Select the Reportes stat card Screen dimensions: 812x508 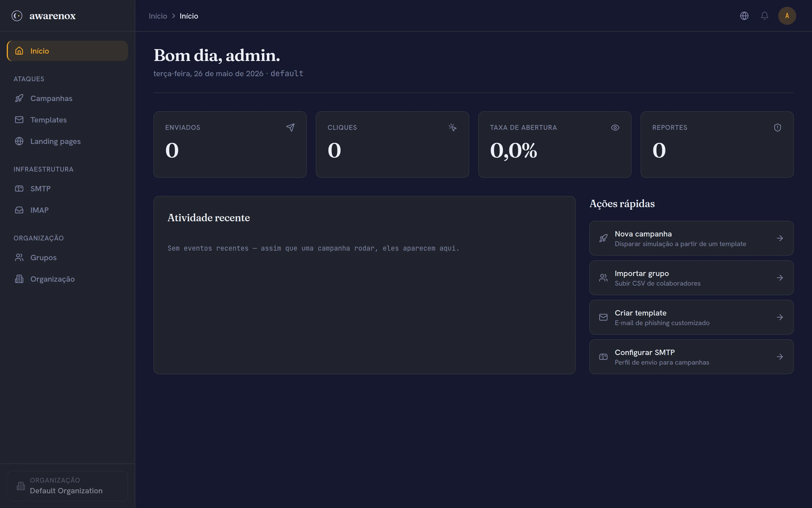tap(717, 144)
